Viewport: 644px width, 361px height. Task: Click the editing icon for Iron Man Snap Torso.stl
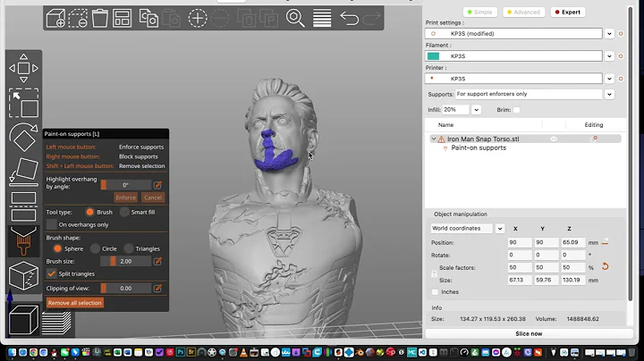[594, 139]
